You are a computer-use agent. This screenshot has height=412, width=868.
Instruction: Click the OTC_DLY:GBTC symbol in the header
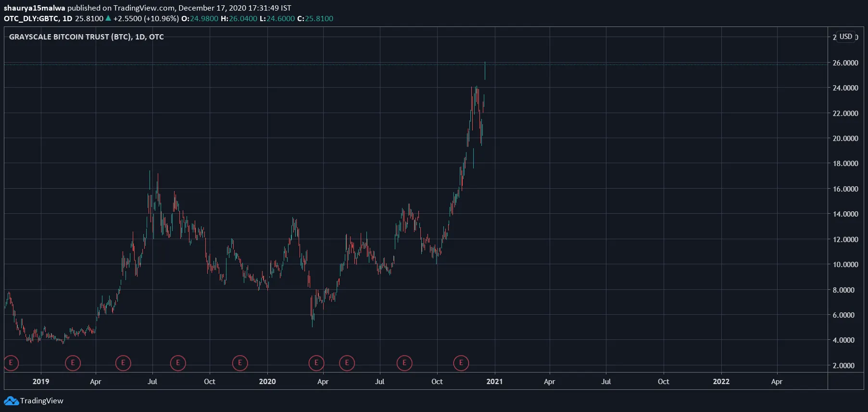(x=31, y=18)
